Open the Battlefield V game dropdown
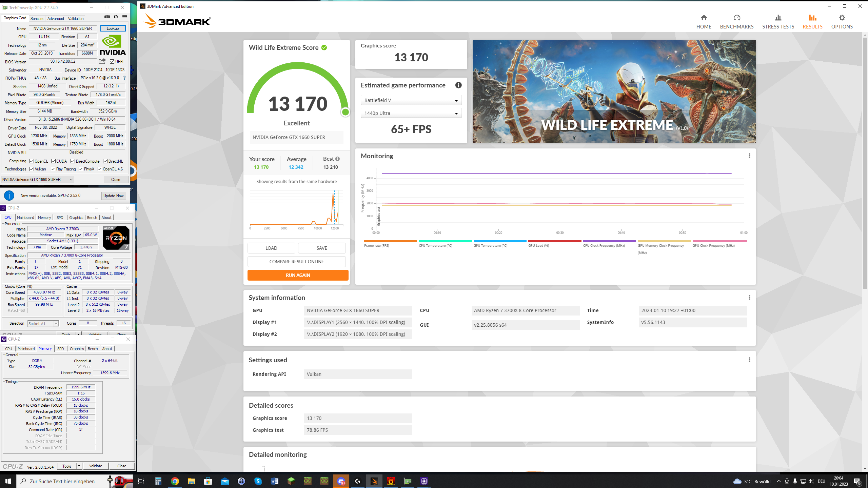The width and height of the screenshot is (868, 488). tap(411, 100)
